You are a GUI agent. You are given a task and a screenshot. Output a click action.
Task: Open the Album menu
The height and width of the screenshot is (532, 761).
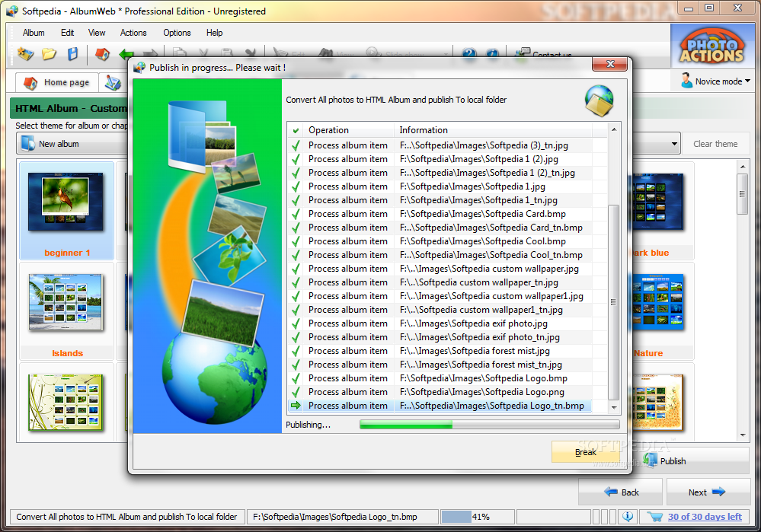pyautogui.click(x=34, y=33)
